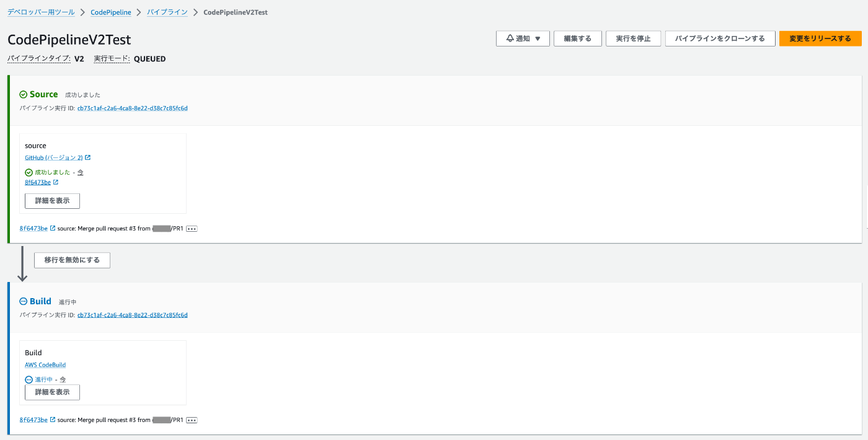
Task: Click the 今 timestamp in source action card
Action: [x=80, y=172]
